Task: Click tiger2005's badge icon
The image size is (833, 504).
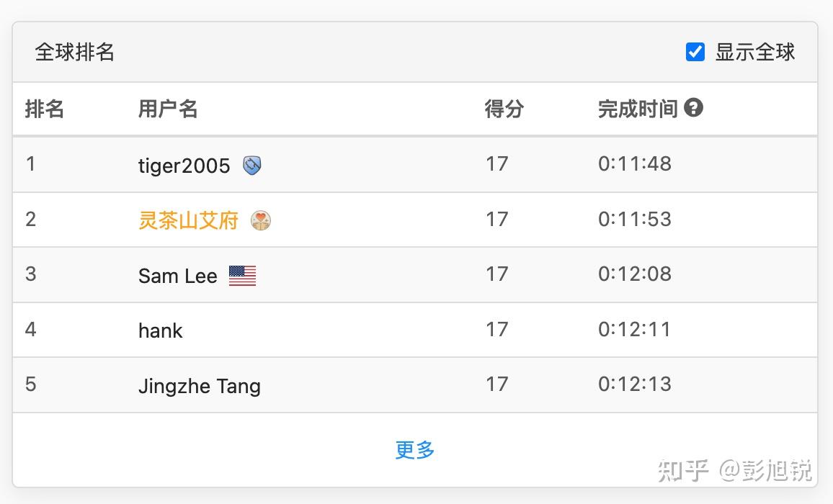Action: click(252, 166)
